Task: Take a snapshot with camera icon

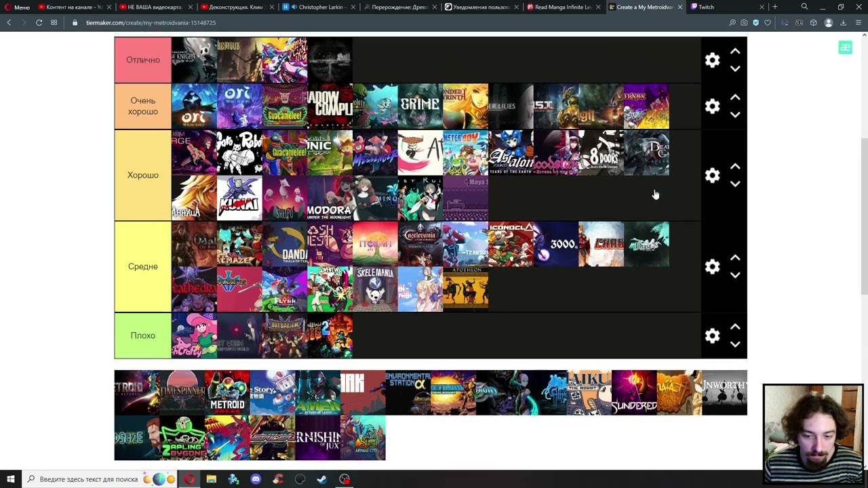Action: pos(744,22)
